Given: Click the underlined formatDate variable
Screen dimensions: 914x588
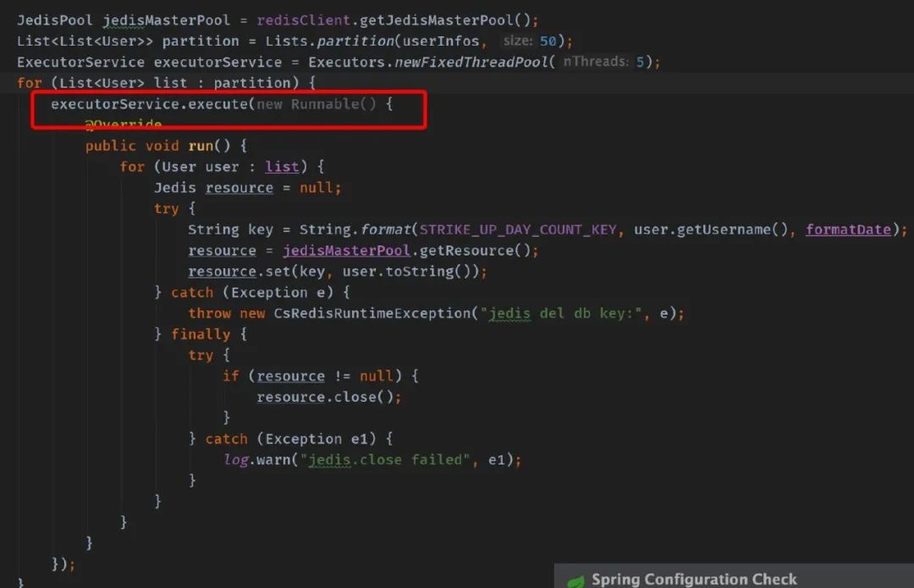Looking at the screenshot, I should (848, 229).
